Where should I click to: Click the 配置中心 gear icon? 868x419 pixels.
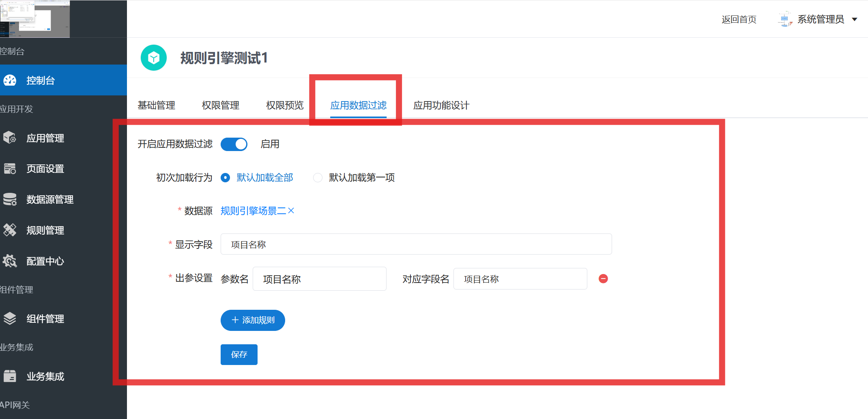point(10,261)
